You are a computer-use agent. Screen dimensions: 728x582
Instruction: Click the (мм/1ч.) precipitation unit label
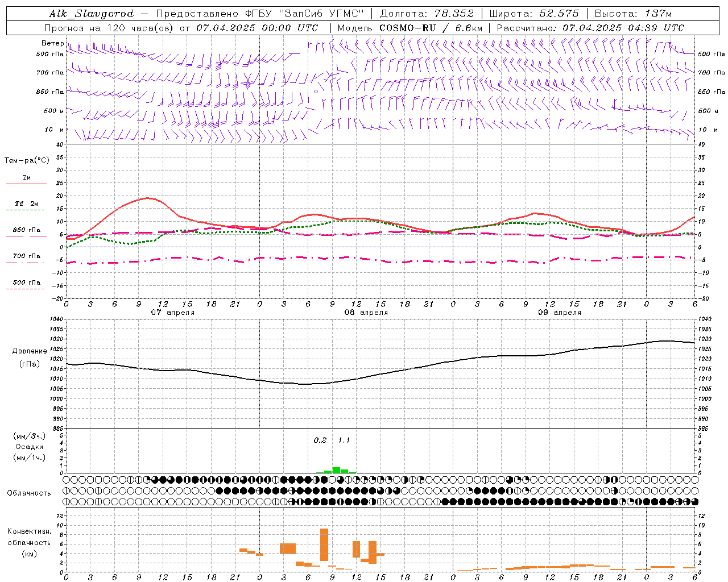[29, 458]
